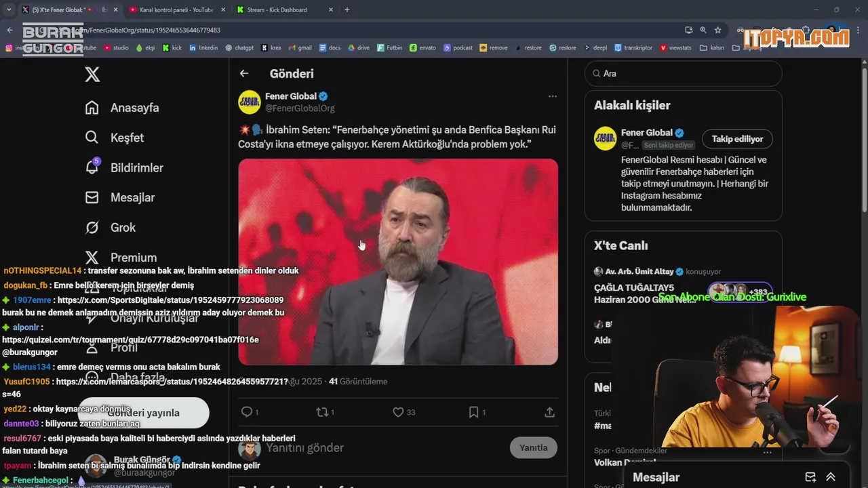Open Grok in the sidebar
The image size is (868, 488).
point(111,227)
